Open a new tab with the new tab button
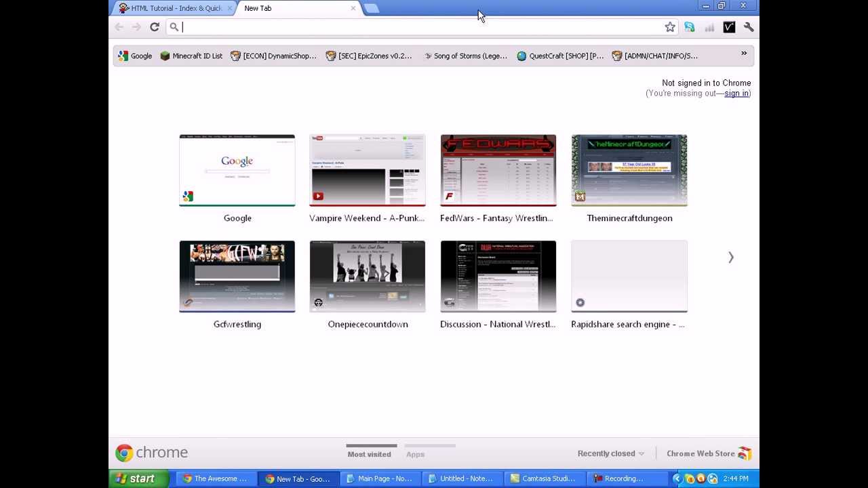 [x=371, y=8]
